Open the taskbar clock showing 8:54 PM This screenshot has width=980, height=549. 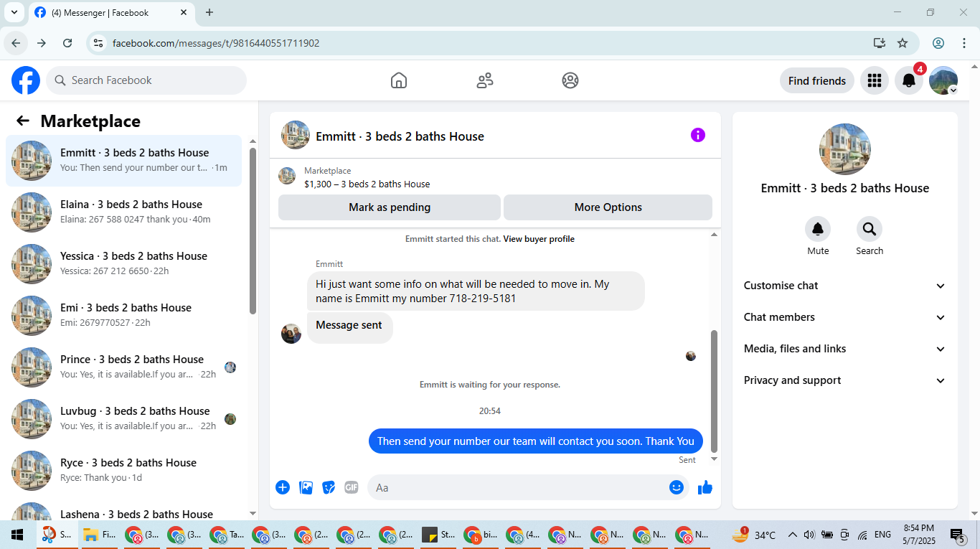tap(919, 535)
